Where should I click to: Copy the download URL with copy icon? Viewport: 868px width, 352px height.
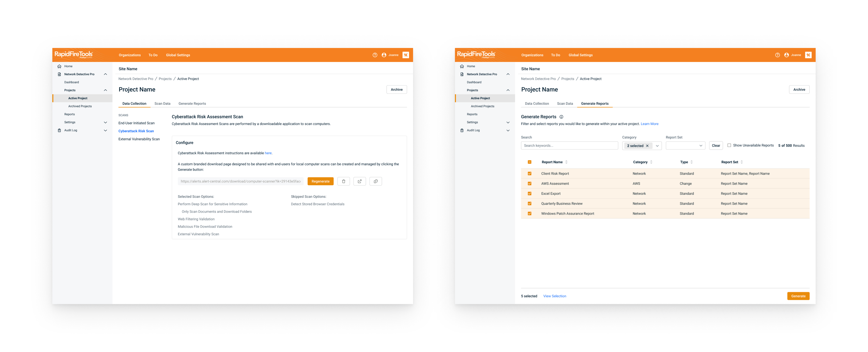375,181
